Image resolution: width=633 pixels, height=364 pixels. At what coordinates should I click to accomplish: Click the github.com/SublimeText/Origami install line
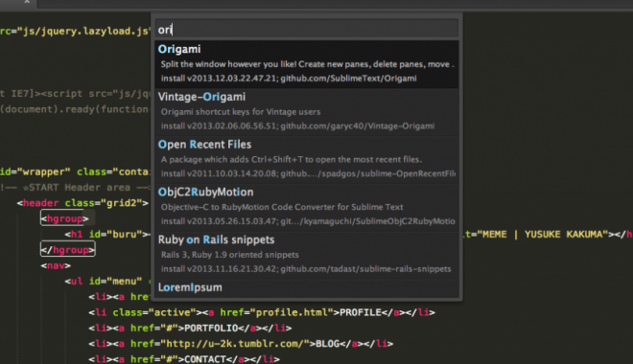point(289,79)
